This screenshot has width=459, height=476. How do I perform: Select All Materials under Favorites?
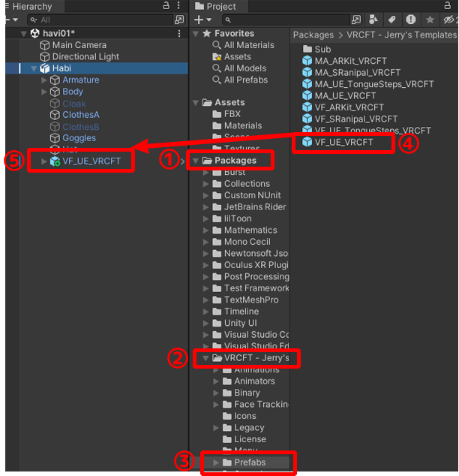pos(250,45)
